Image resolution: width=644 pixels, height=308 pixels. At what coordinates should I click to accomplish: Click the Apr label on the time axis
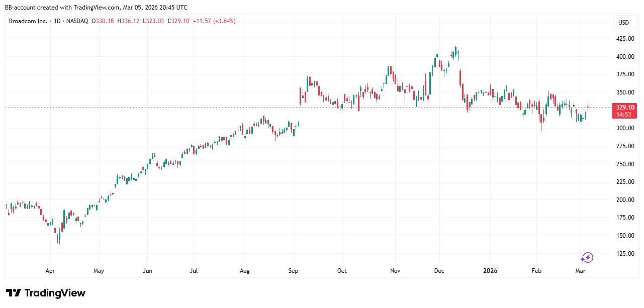coord(50,271)
